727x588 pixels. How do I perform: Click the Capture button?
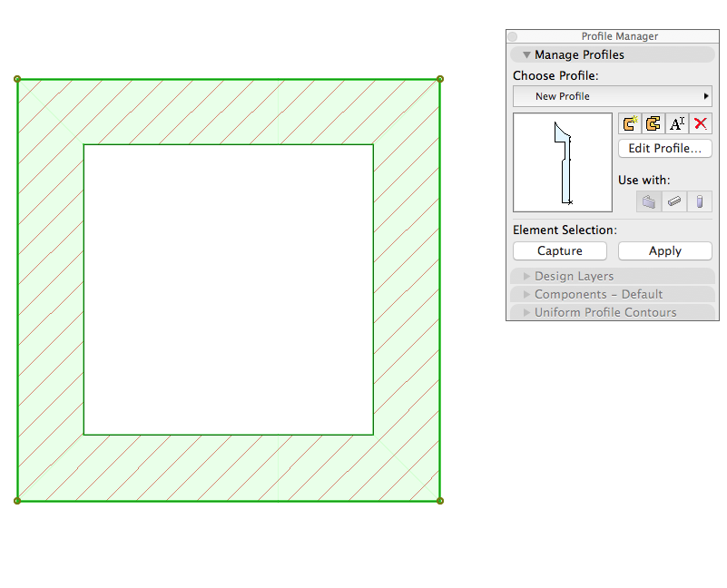pyautogui.click(x=560, y=250)
